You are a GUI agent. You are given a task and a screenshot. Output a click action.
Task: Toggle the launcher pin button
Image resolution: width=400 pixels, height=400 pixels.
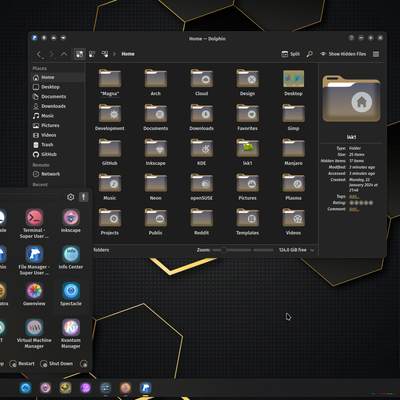coord(84,197)
